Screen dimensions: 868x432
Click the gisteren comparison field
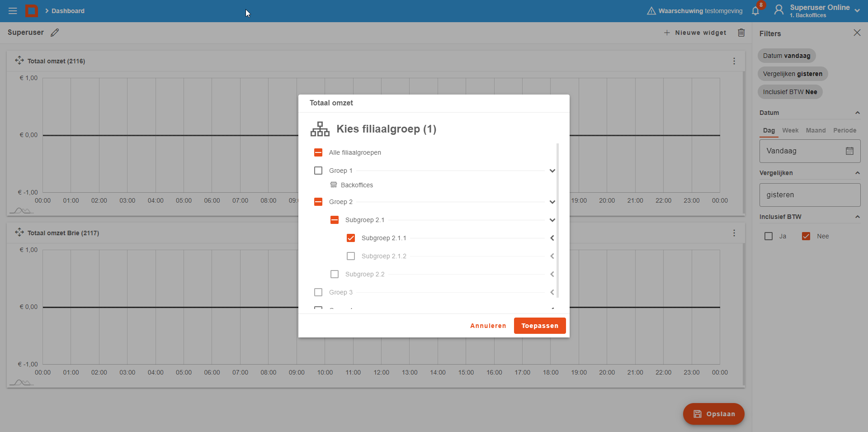(x=809, y=195)
